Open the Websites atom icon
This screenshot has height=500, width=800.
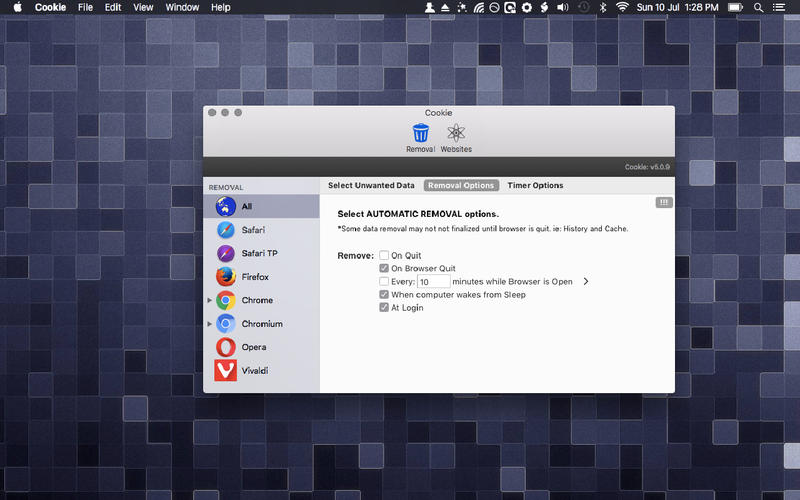pyautogui.click(x=456, y=133)
